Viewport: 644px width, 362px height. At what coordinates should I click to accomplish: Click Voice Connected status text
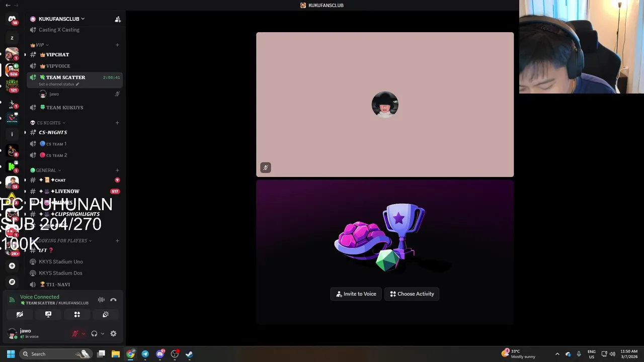click(40, 297)
